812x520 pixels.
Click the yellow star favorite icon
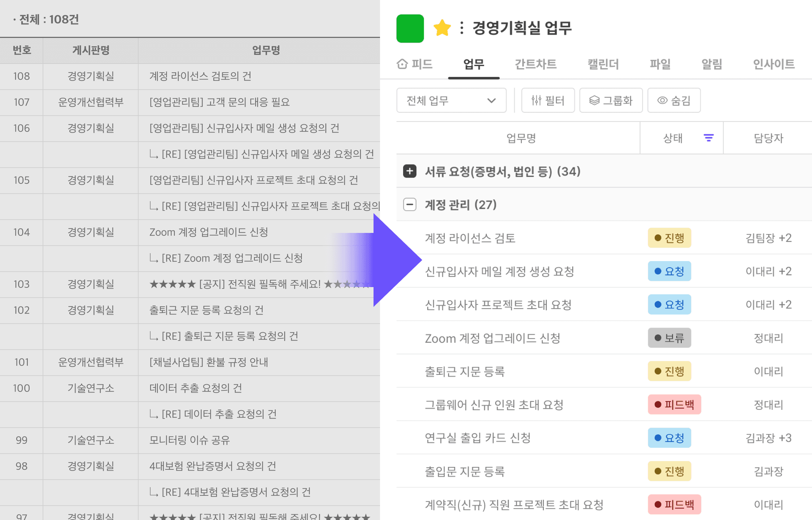pos(442,28)
